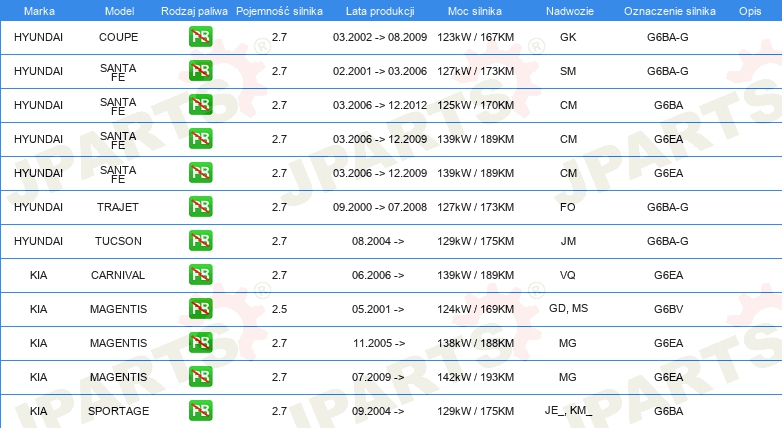This screenshot has height=428, width=782.
Task: Click the petrol fuel icon in COUPE row
Action: pos(200,37)
